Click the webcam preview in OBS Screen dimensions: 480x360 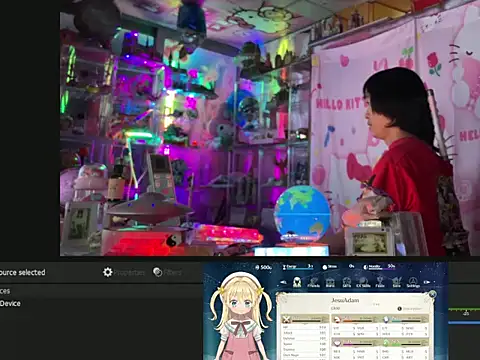[x=270, y=128]
